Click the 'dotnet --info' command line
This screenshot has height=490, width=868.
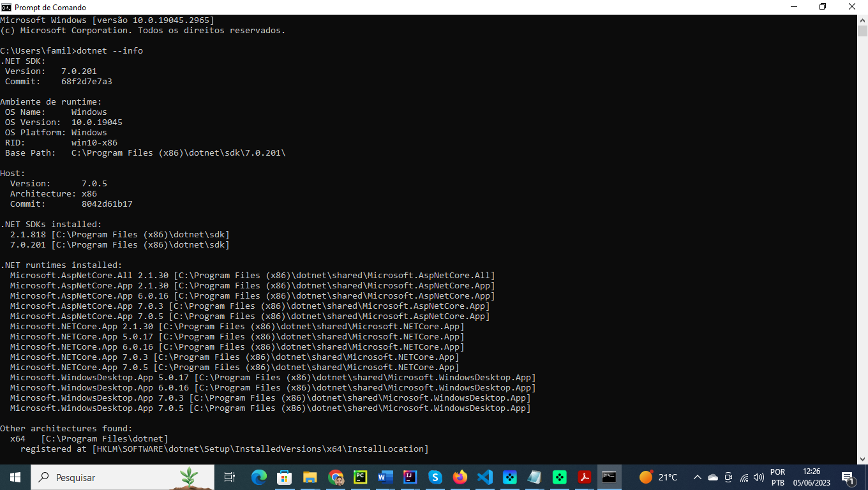(x=71, y=50)
